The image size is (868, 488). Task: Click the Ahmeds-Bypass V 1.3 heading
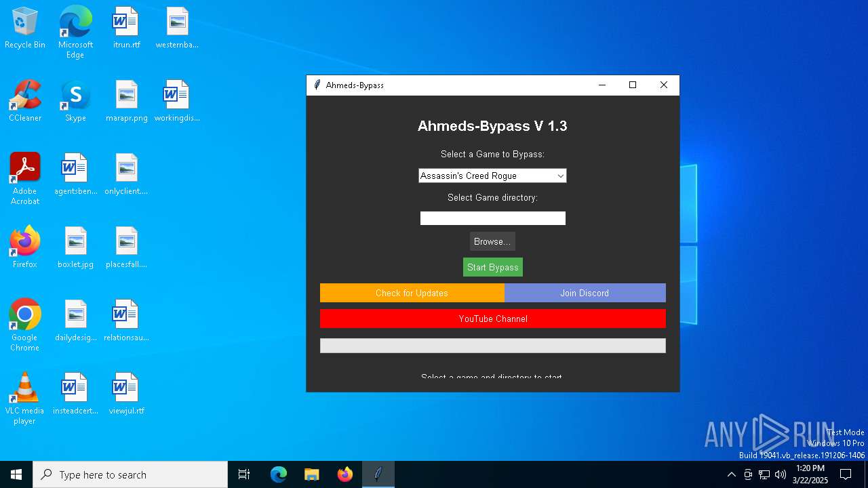tap(492, 126)
